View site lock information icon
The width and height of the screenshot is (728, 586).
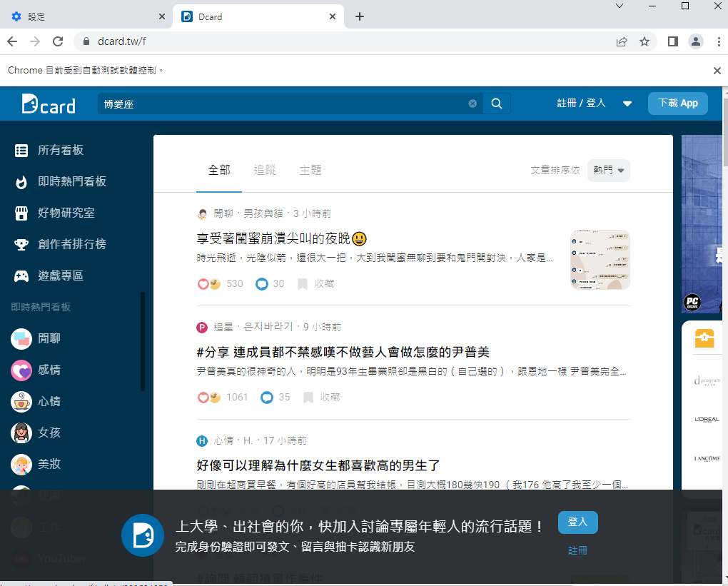[86, 41]
